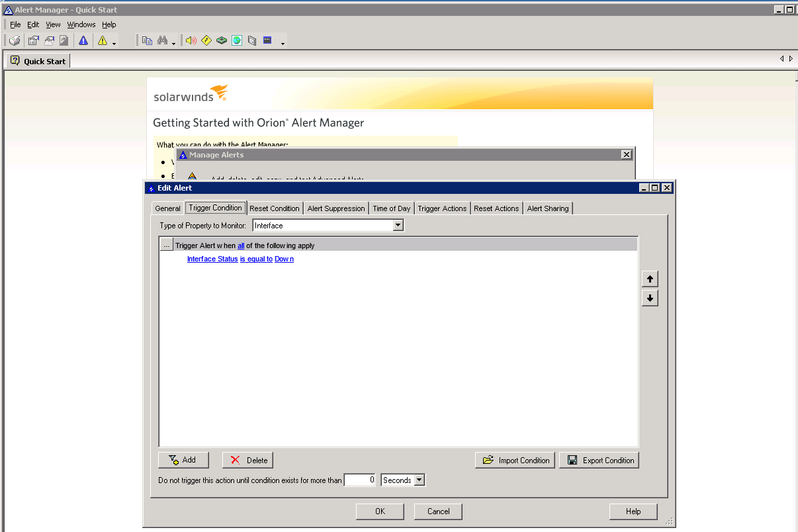Click the dark blue console toolbar icon
Screen dimensions: 798x532
[x=267, y=40]
